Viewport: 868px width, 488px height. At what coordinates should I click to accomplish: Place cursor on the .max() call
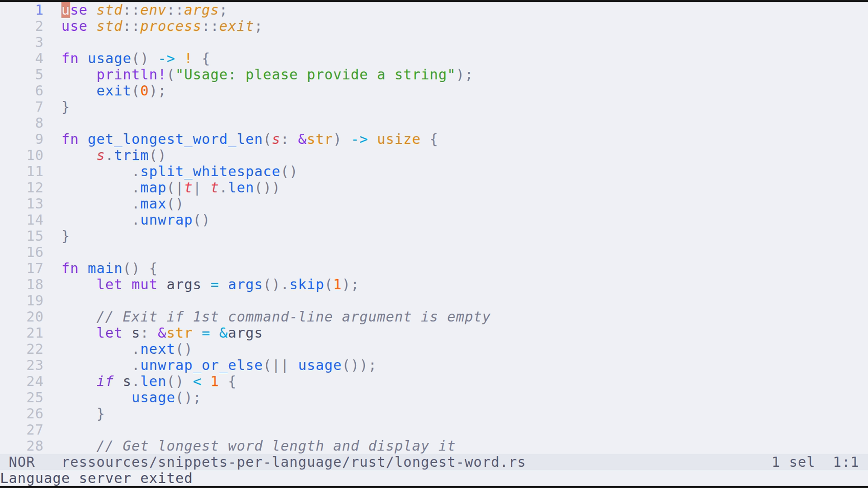[x=153, y=204]
